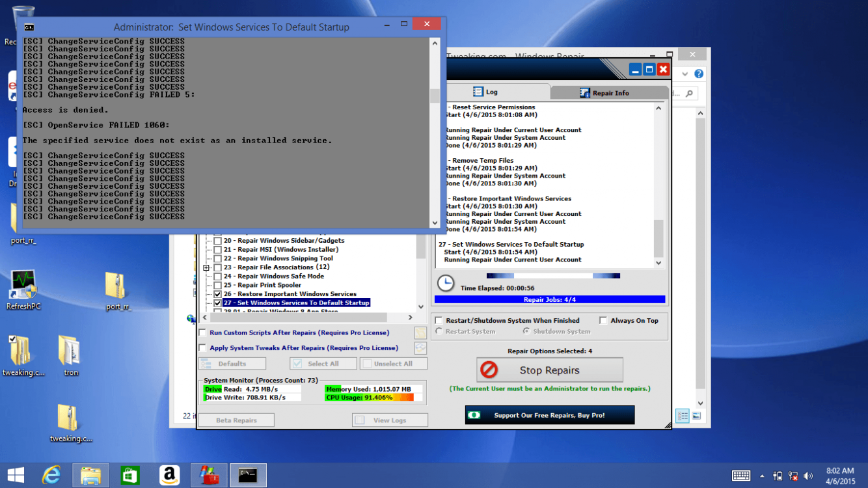Select the tron folder on desktop

[70, 355]
